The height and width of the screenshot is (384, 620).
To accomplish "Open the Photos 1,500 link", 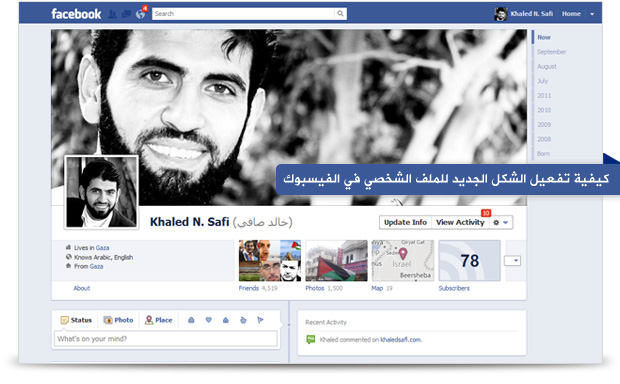I will (x=324, y=288).
